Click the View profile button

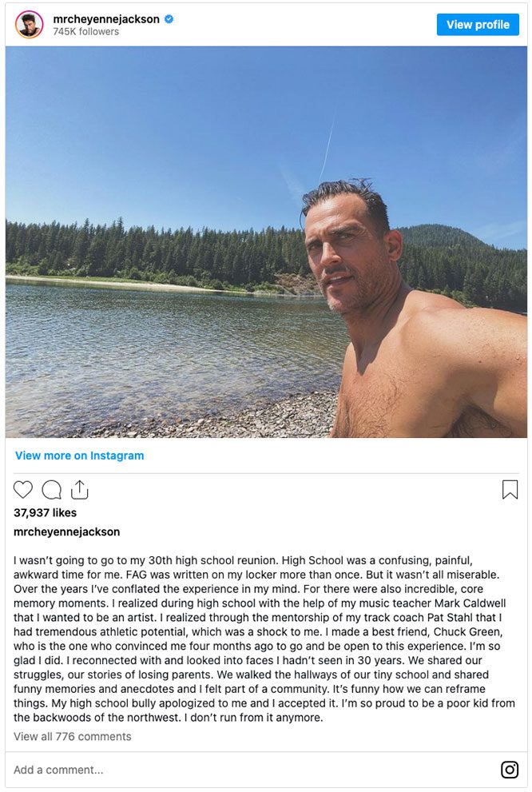478,24
